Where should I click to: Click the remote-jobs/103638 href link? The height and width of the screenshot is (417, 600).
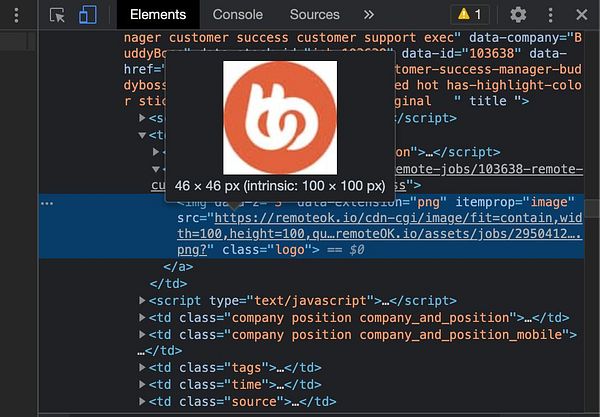pyautogui.click(x=488, y=169)
